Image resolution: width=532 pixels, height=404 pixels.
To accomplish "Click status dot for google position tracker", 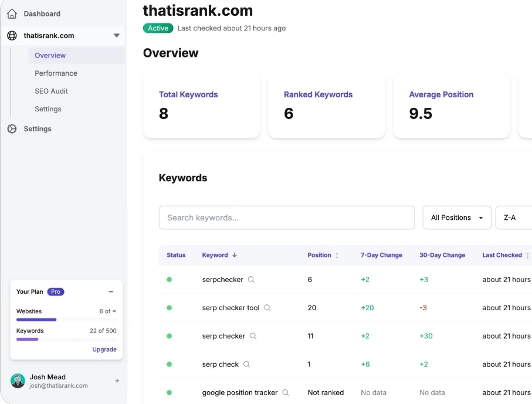I will [170, 392].
